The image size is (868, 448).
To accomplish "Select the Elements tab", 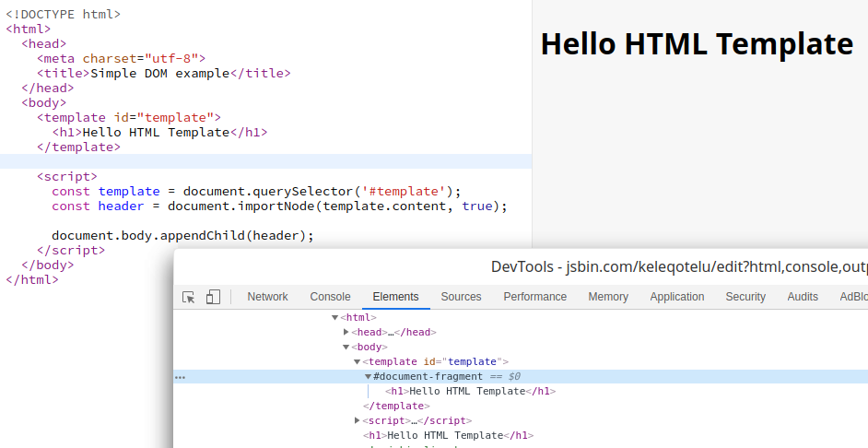I will coord(396,297).
